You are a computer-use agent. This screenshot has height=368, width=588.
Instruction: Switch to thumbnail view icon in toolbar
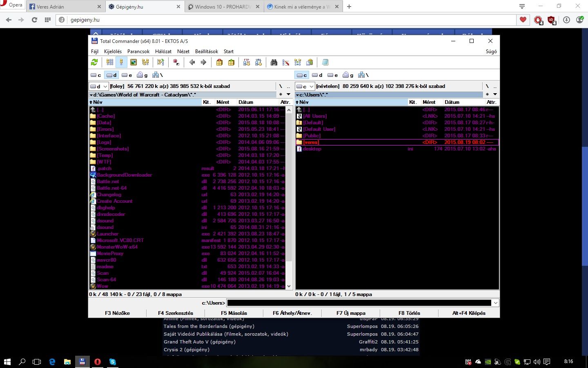[134, 62]
